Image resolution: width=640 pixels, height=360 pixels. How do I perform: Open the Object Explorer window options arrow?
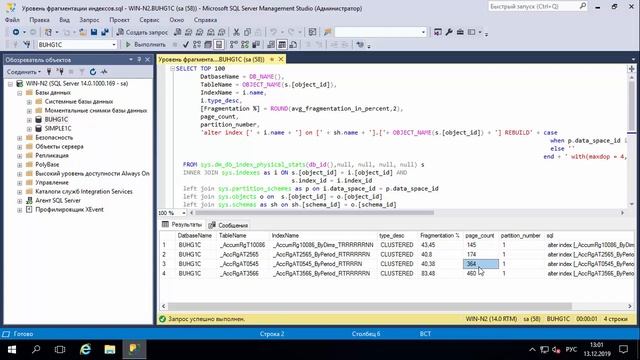[x=131, y=60]
